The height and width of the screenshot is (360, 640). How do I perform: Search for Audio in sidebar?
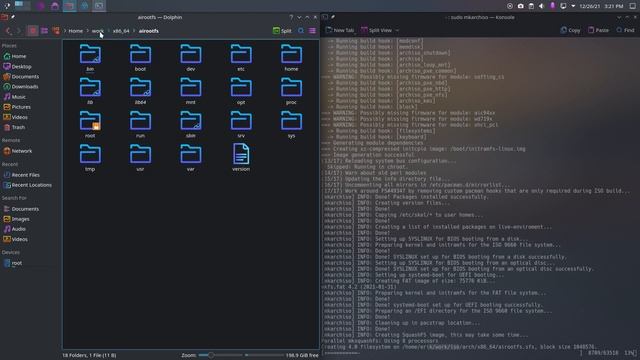pos(15,229)
